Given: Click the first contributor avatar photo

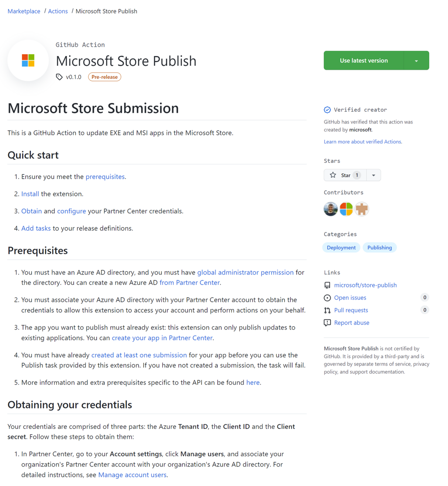Looking at the screenshot, I should [331, 209].
